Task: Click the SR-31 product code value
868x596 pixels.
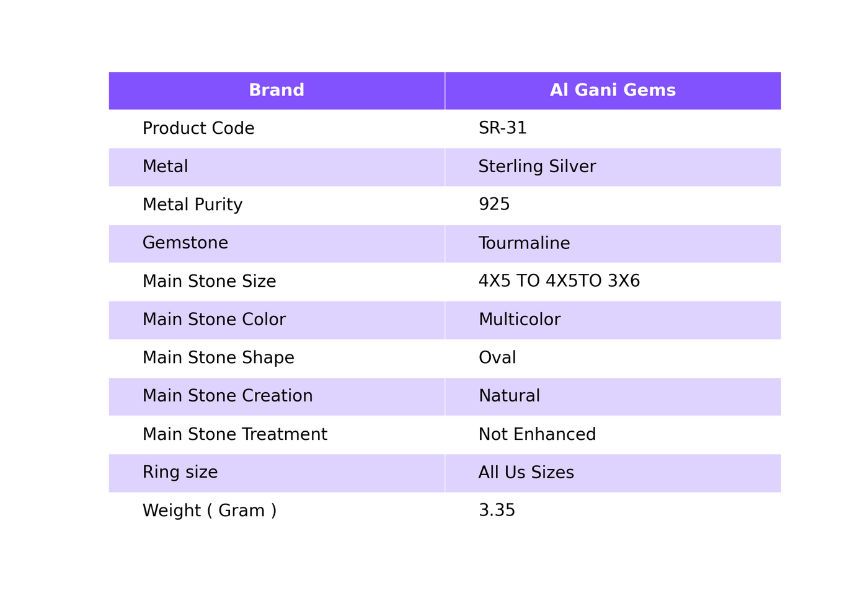Action: [x=503, y=128]
